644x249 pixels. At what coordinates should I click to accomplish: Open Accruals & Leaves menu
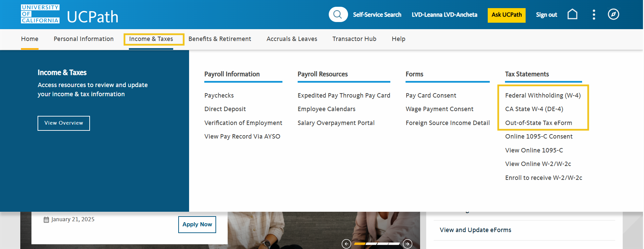(x=292, y=39)
